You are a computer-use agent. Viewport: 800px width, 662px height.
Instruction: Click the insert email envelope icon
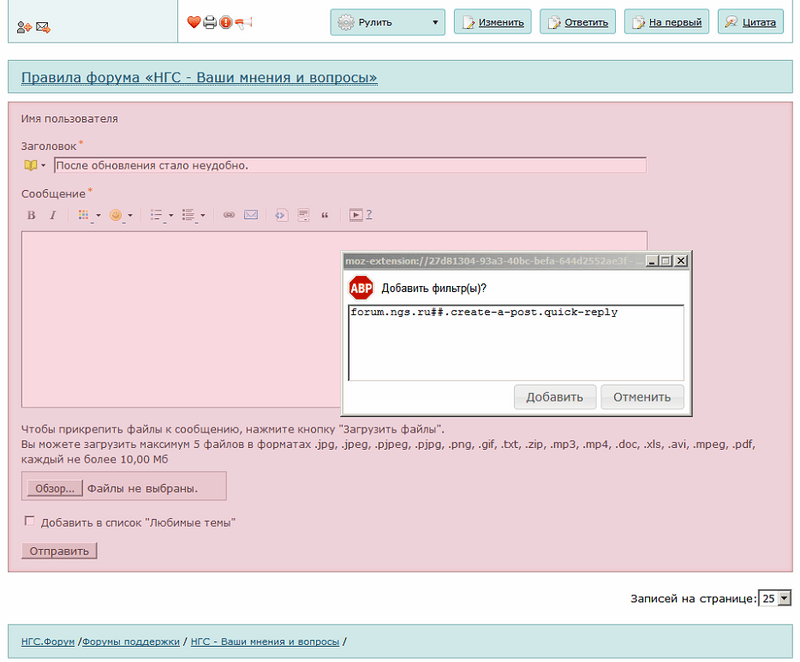coord(251,215)
